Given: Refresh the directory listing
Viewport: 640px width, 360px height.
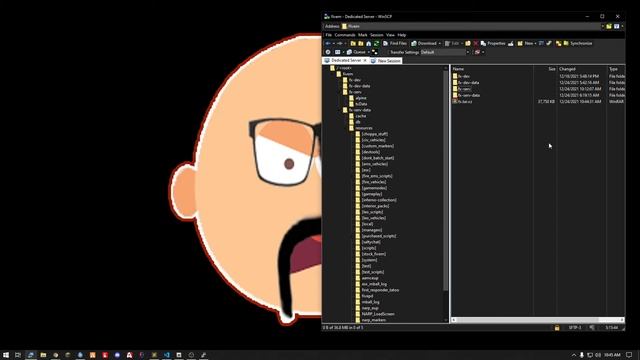Looking at the screenshot, I should [x=376, y=43].
